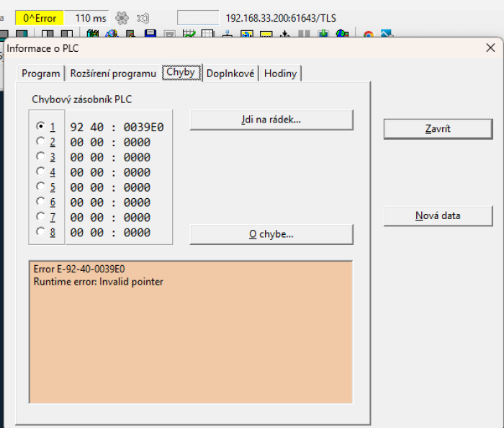Click the Chrome-colored icon in the toolbar
This screenshot has height=428, width=504.
(x=368, y=34)
